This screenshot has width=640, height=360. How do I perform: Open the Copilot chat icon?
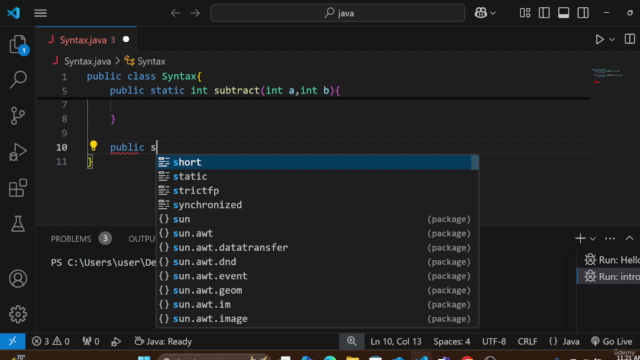pyautogui.click(x=481, y=13)
